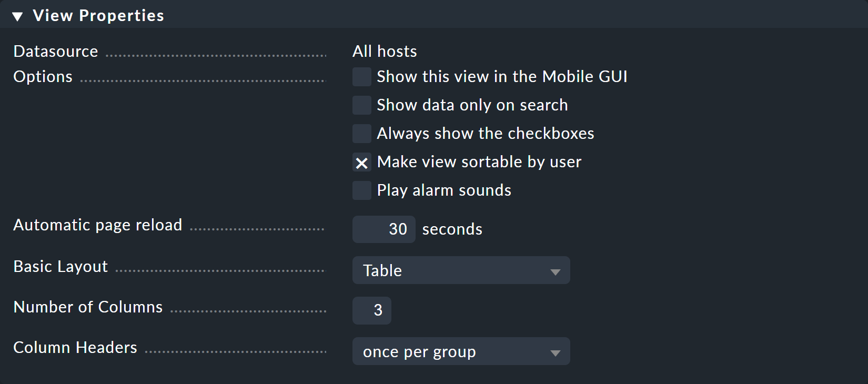
Task: Click the View Properties disclosure triangle
Action: pos(17,15)
